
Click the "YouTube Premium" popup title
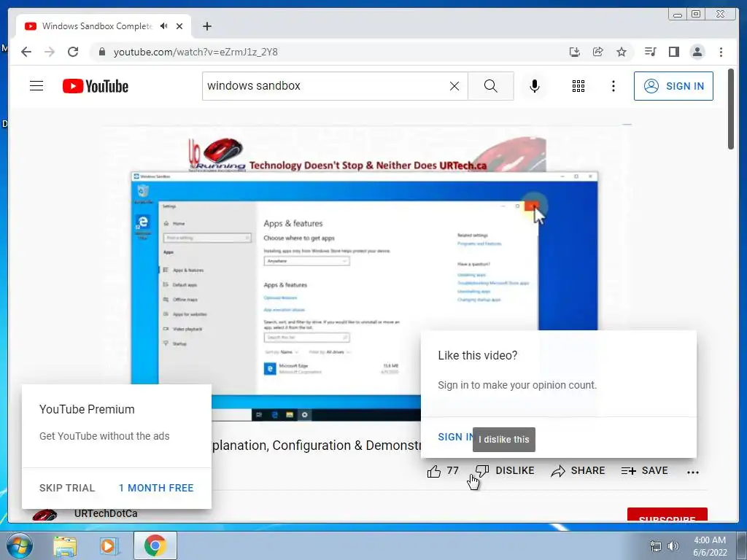(x=87, y=409)
